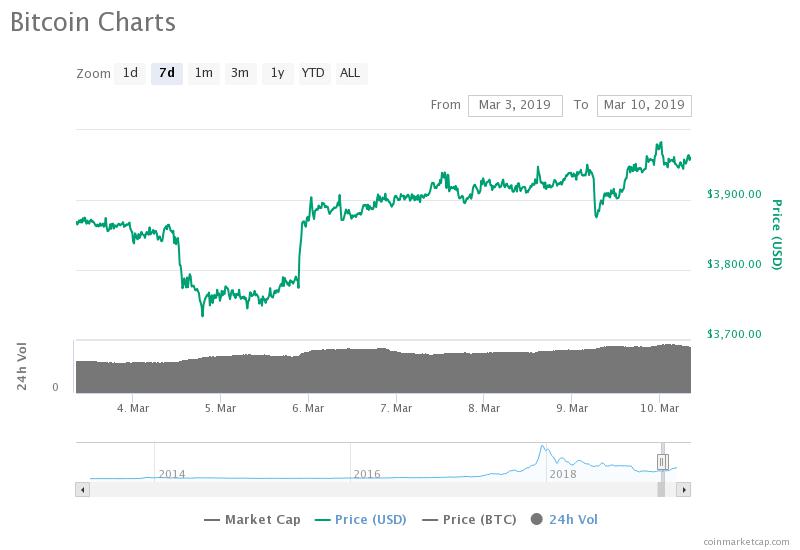Select the 7d zoom range
Image resolution: width=800 pixels, height=550 pixels.
click(166, 73)
